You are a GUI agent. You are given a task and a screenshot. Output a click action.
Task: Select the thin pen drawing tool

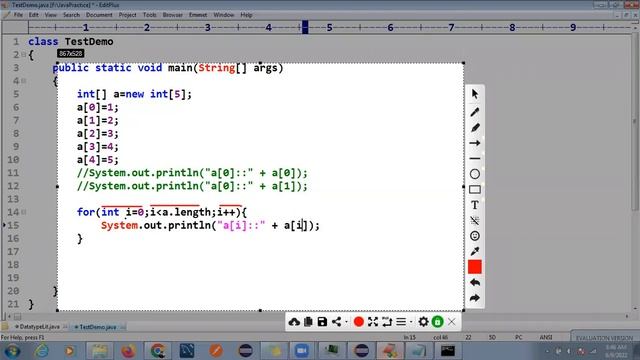point(475,111)
